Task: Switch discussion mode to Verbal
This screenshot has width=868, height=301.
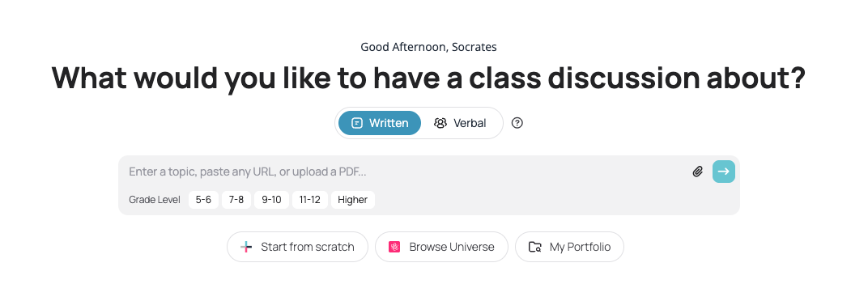Action: (x=460, y=123)
